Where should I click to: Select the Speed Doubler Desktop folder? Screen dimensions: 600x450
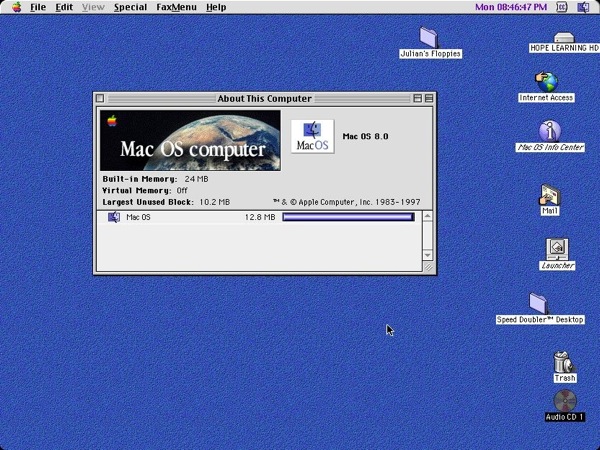(x=539, y=303)
